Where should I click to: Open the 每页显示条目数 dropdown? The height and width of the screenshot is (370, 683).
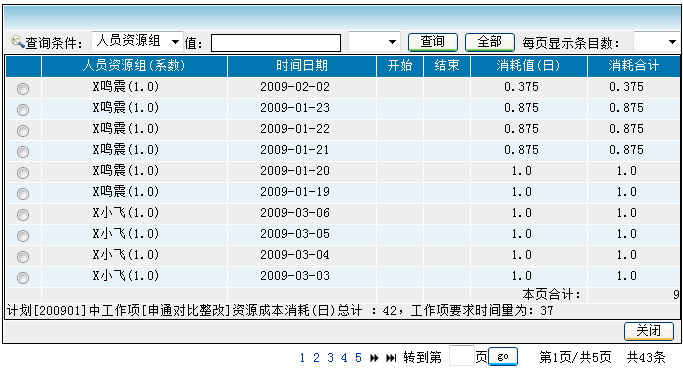(x=656, y=42)
